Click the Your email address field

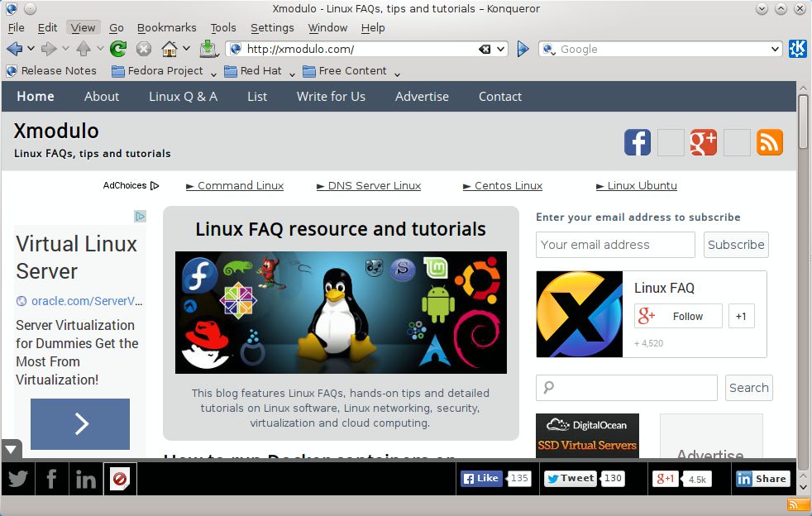tap(615, 245)
